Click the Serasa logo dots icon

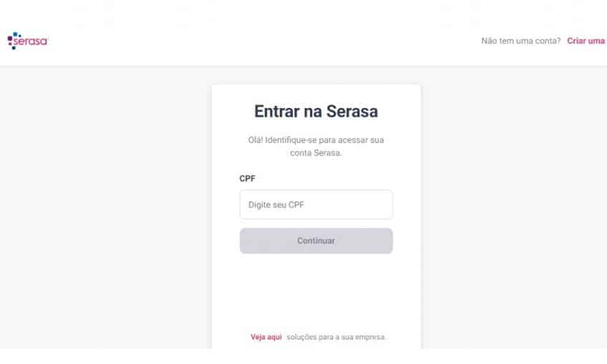tap(12, 40)
